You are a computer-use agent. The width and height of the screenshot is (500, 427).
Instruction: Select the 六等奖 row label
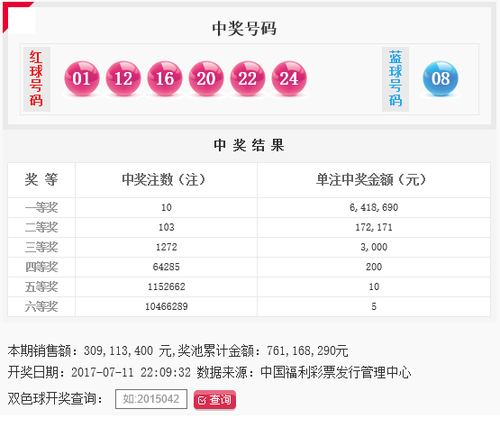point(41,306)
